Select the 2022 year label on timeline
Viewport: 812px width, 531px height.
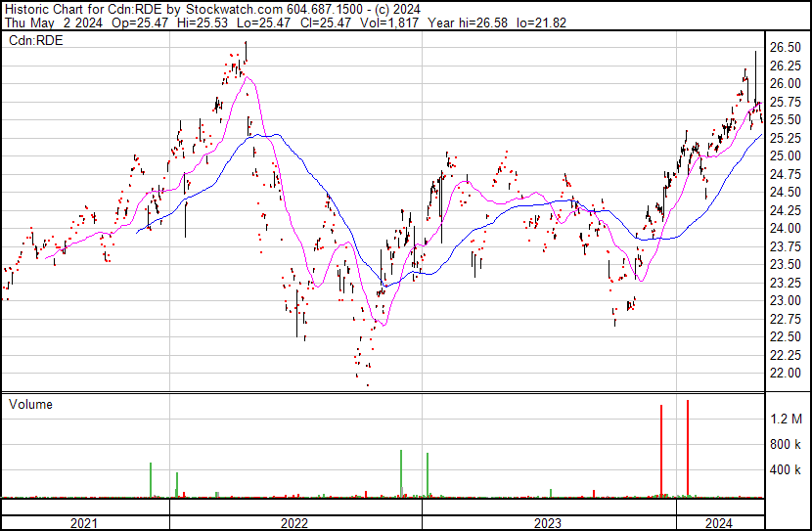[x=293, y=523]
